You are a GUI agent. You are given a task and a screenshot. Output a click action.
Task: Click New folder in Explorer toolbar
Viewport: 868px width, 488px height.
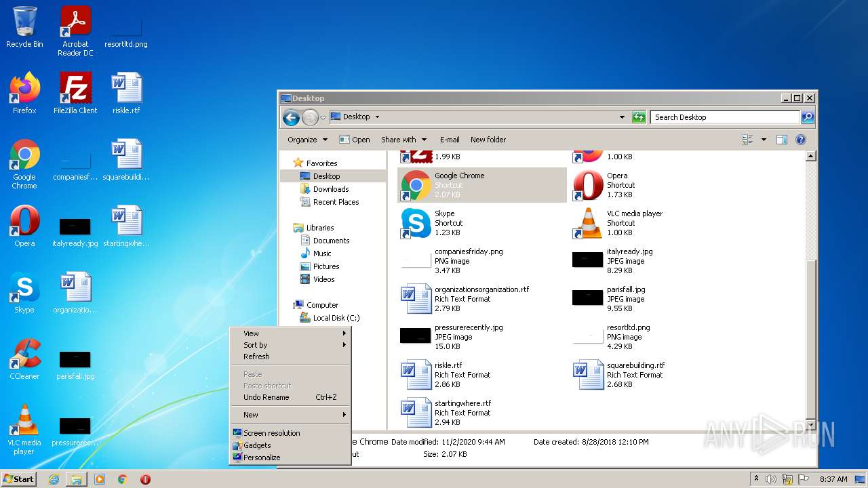pyautogui.click(x=488, y=140)
